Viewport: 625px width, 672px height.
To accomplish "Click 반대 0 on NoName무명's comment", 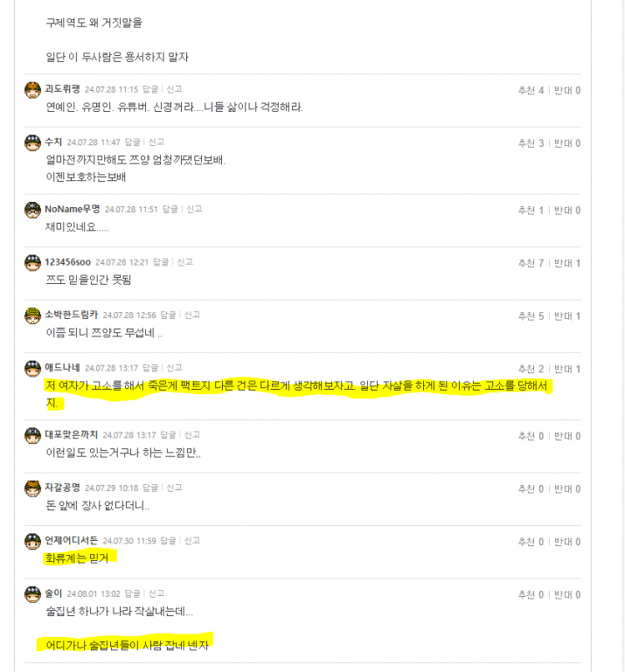I will click(567, 211).
